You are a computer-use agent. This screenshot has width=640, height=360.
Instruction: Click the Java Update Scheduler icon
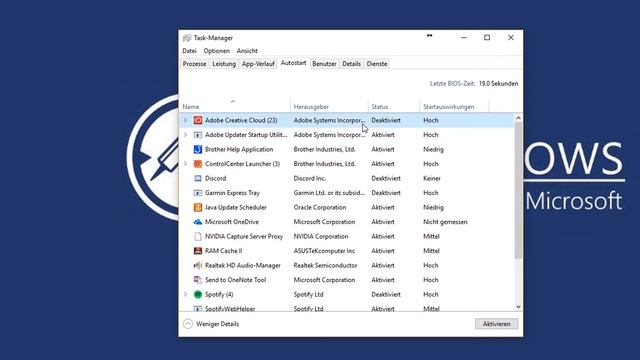(x=198, y=207)
